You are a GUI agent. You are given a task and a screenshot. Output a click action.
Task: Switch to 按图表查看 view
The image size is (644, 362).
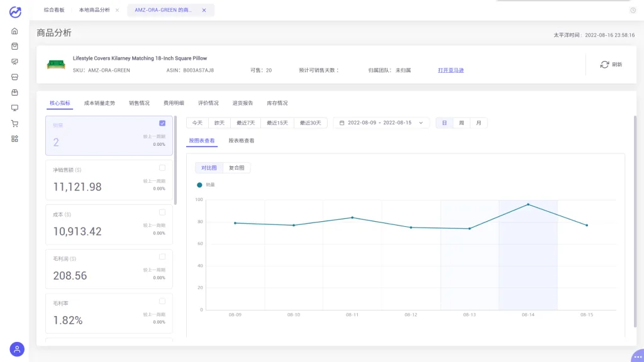tap(202, 141)
